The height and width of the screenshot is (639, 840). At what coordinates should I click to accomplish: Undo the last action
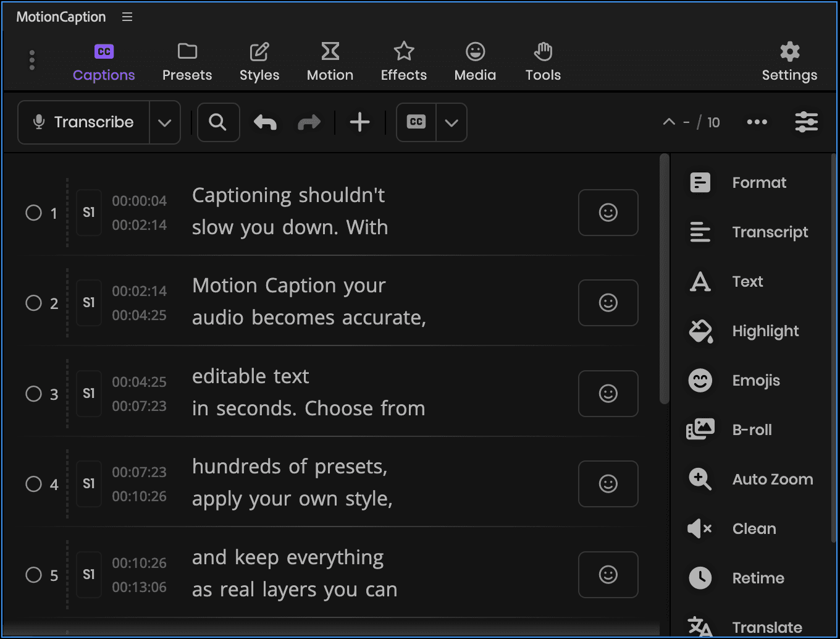pos(265,122)
